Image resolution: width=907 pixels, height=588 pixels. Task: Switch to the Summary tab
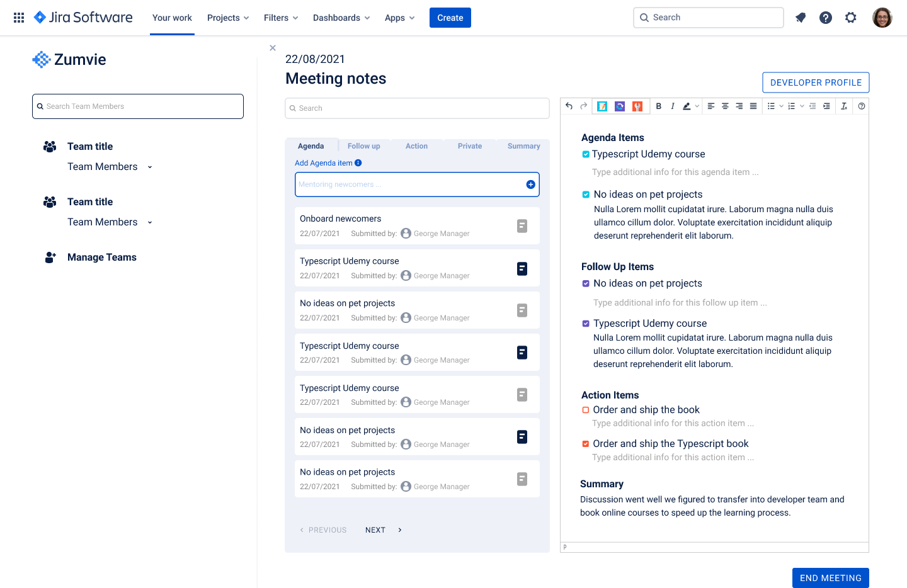[x=523, y=146]
